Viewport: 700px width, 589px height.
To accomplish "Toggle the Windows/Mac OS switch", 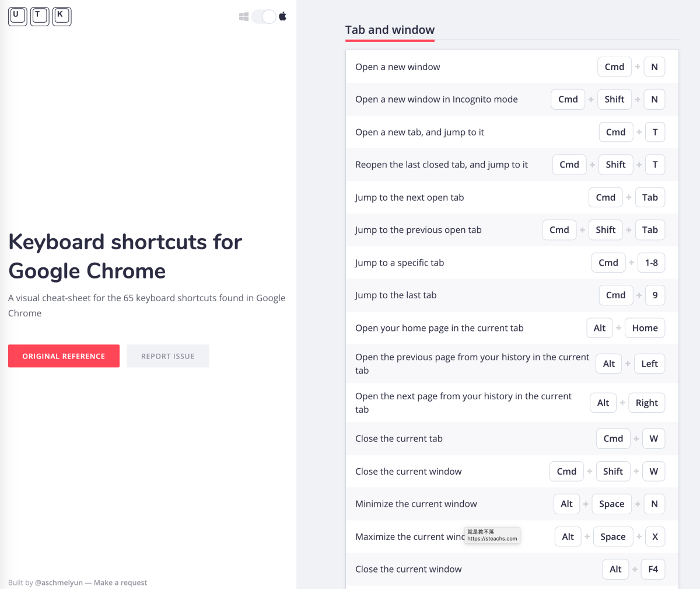I will [264, 16].
